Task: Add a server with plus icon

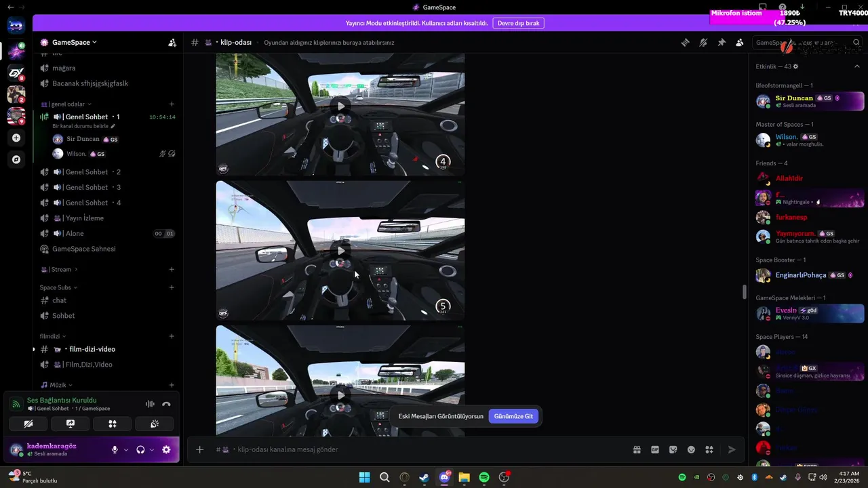Action: click(16, 138)
